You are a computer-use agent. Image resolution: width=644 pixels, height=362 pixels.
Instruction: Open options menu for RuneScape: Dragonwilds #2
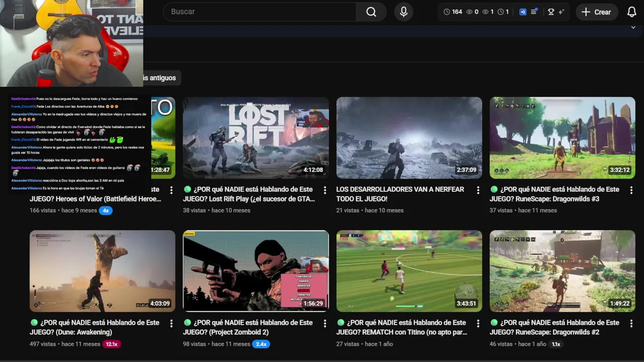(631, 323)
